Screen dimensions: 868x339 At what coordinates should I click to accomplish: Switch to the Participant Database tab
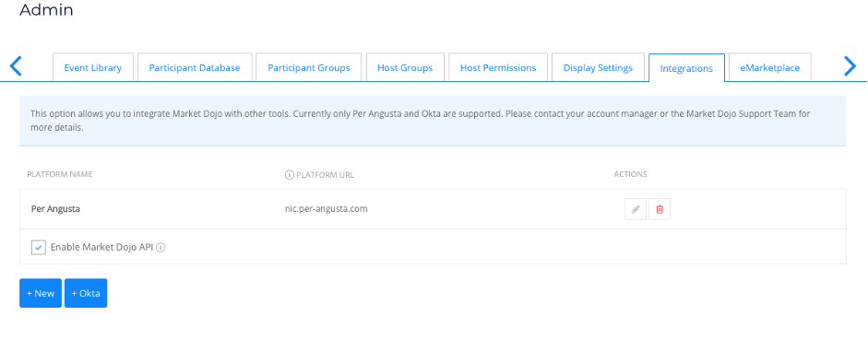tap(195, 67)
